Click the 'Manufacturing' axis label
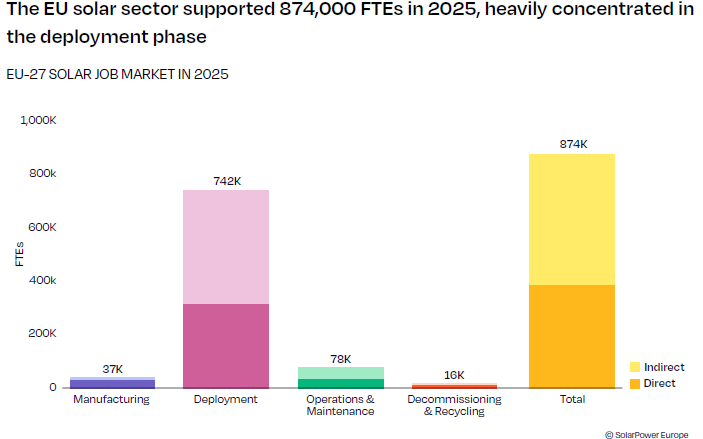The image size is (703, 439). (112, 399)
